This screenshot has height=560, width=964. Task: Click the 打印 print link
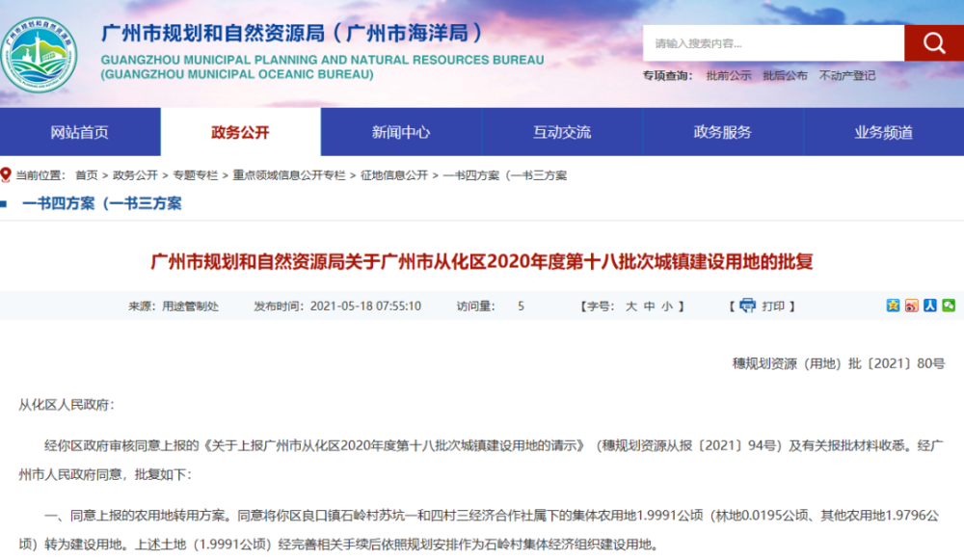(x=773, y=307)
